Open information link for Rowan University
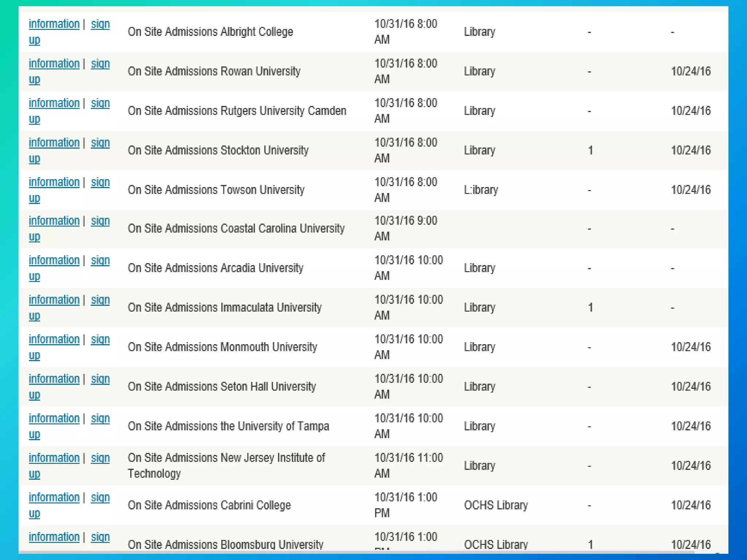 54,64
